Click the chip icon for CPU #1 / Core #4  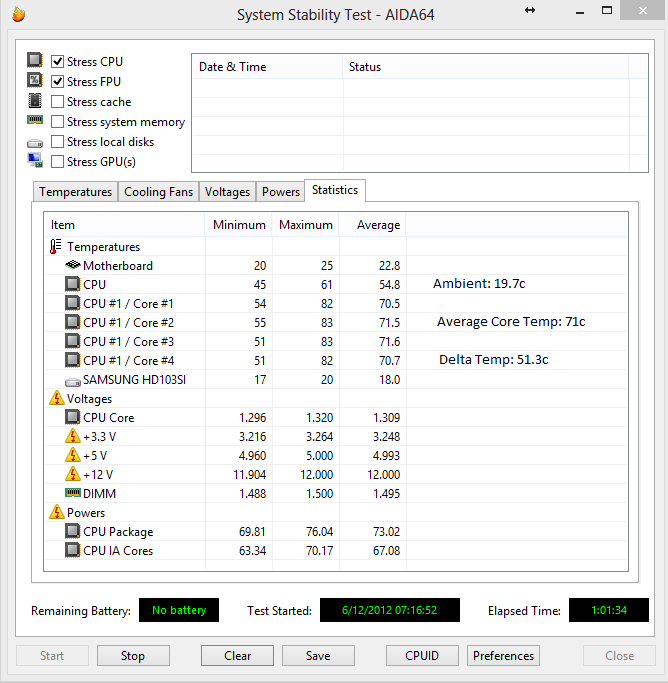pos(72,360)
